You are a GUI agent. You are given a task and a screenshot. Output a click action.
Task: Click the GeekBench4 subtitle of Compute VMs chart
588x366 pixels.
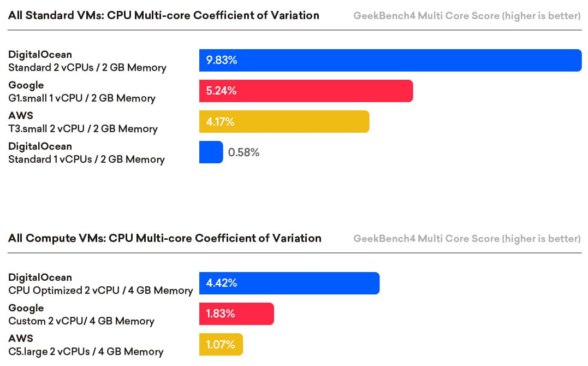467,239
